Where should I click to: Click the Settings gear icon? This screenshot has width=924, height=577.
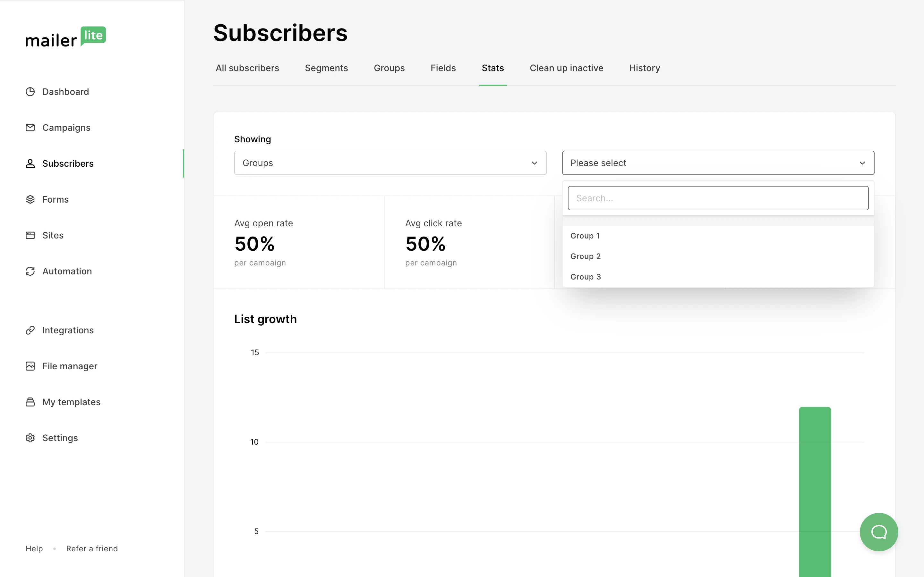point(30,438)
